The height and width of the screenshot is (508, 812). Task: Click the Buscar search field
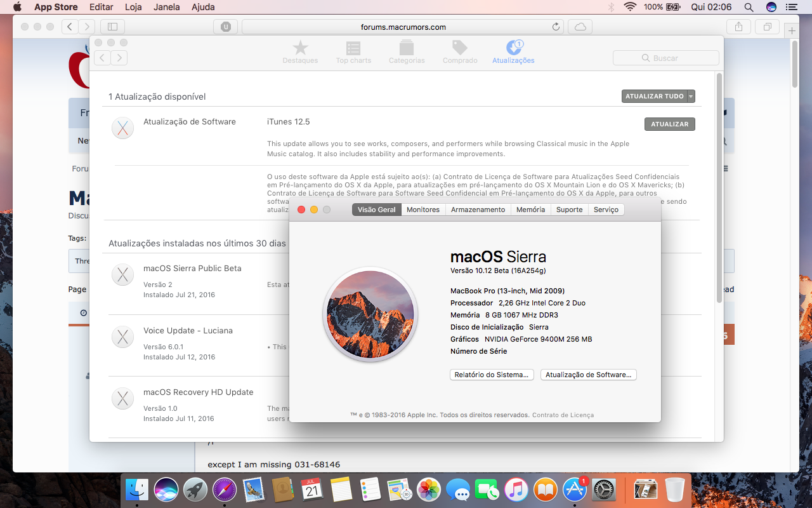click(666, 58)
